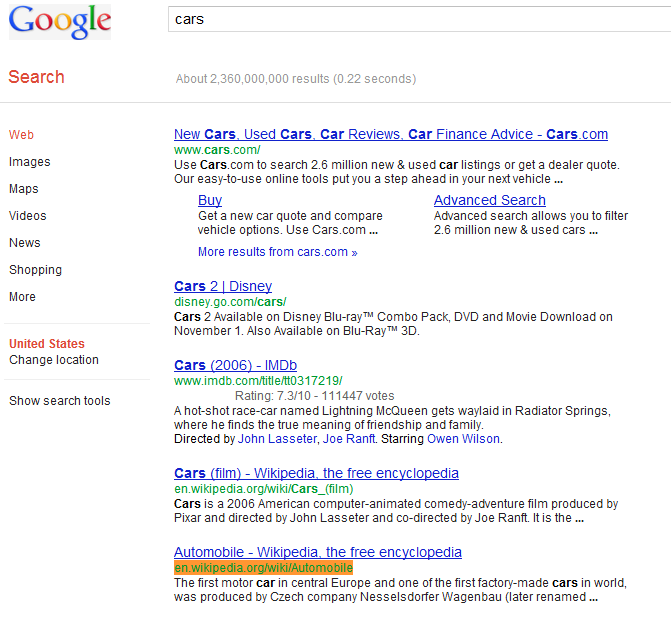Click the www.imdb.com/title/tt0317219/ URL
This screenshot has width=671, height=621.
(x=258, y=380)
